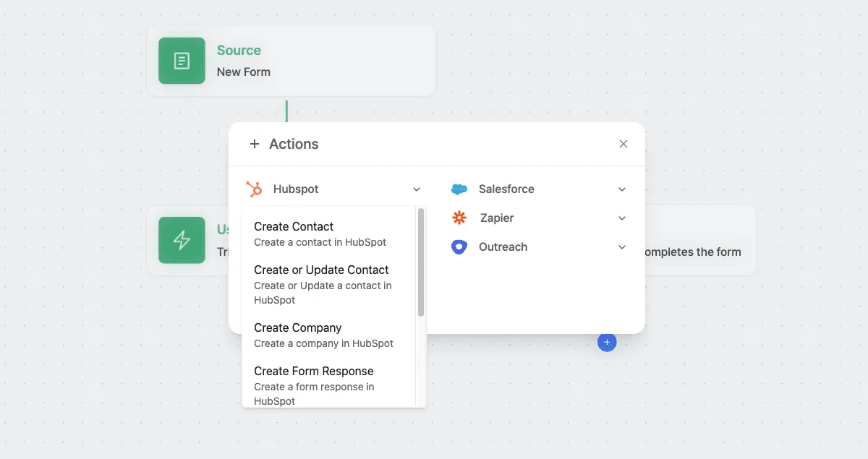
Task: Click the Hubspot label
Action: 296,189
